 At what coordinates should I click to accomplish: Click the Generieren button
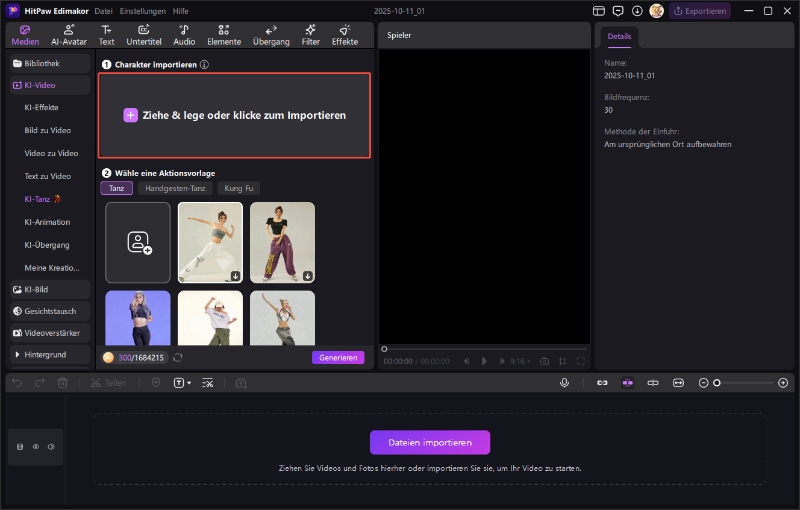tap(338, 357)
